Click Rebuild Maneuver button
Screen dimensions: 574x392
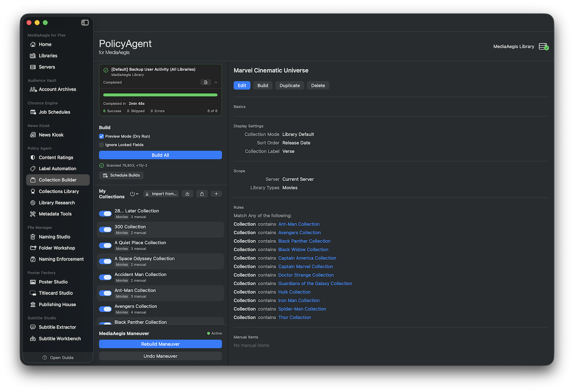tap(160, 344)
